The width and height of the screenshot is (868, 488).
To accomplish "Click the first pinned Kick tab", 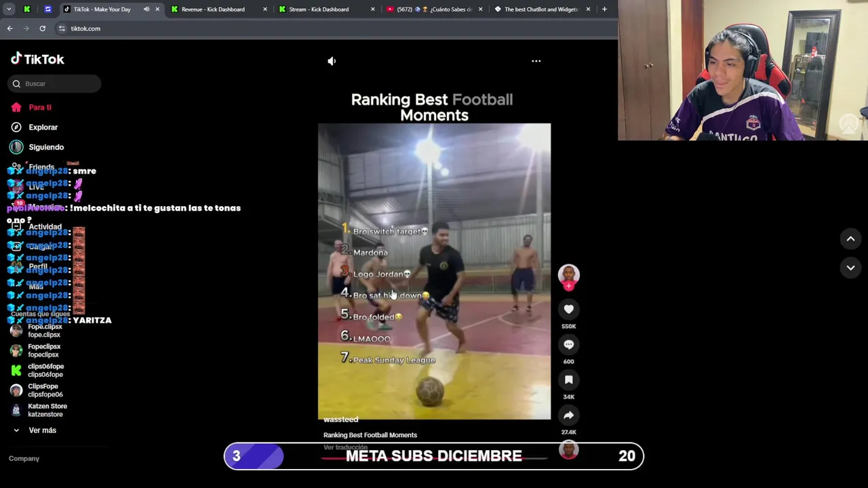I will tap(27, 9).
